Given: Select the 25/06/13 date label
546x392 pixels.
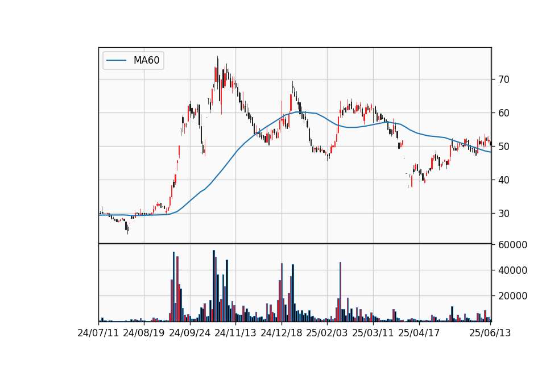Looking at the screenshot, I should pos(490,333).
